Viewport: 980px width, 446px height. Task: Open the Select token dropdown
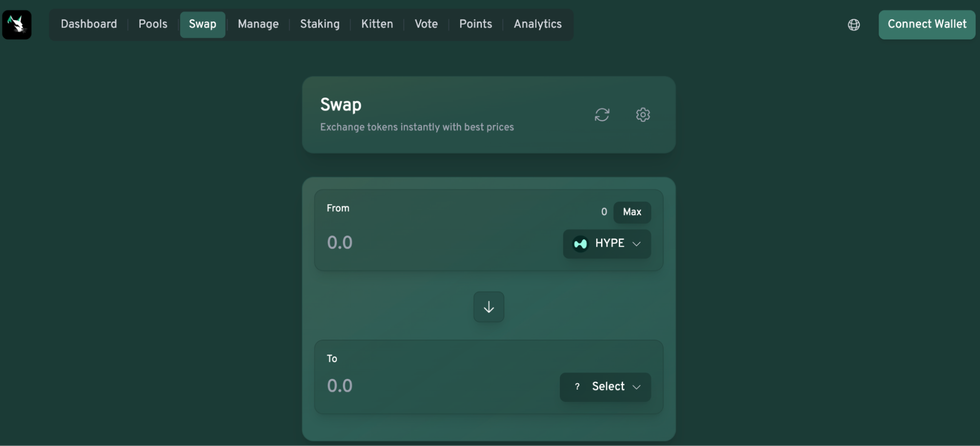tap(605, 387)
